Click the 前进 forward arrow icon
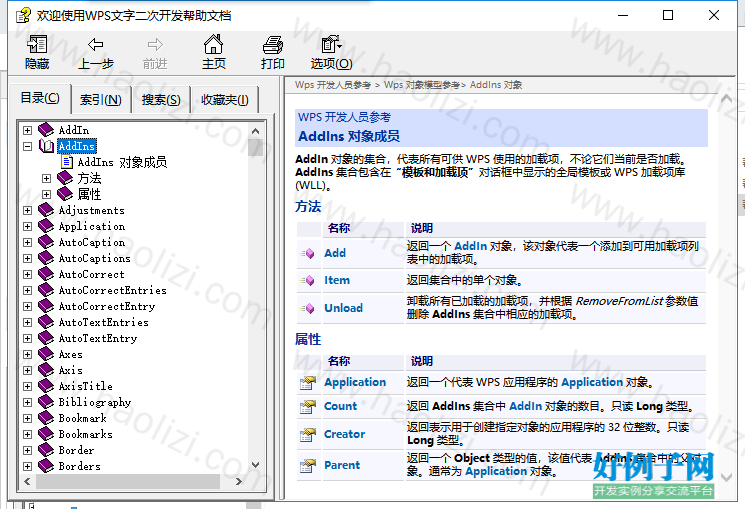 (x=155, y=44)
